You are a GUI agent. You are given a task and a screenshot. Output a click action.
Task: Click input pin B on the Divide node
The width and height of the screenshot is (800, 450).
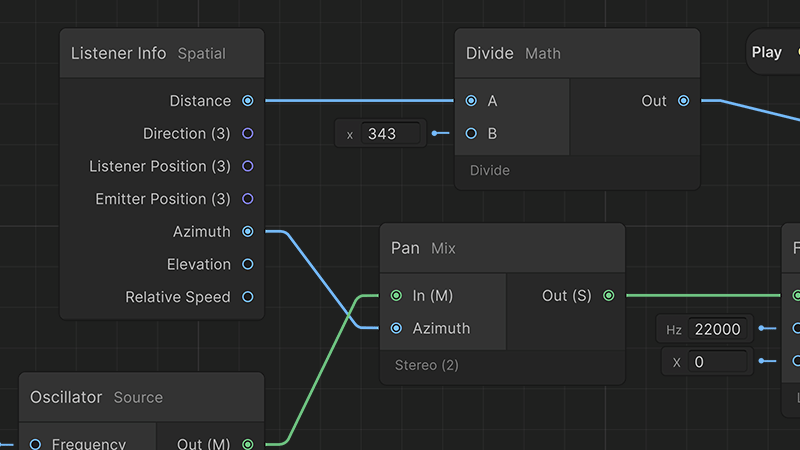[471, 134]
